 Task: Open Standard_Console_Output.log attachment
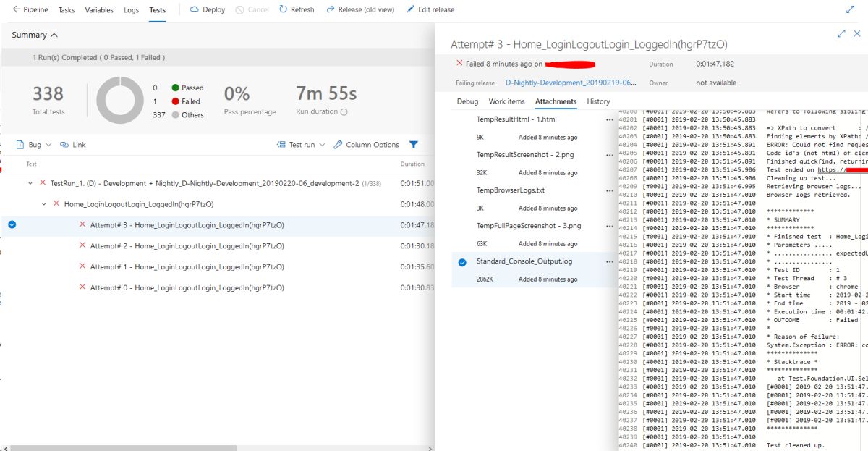(x=524, y=261)
